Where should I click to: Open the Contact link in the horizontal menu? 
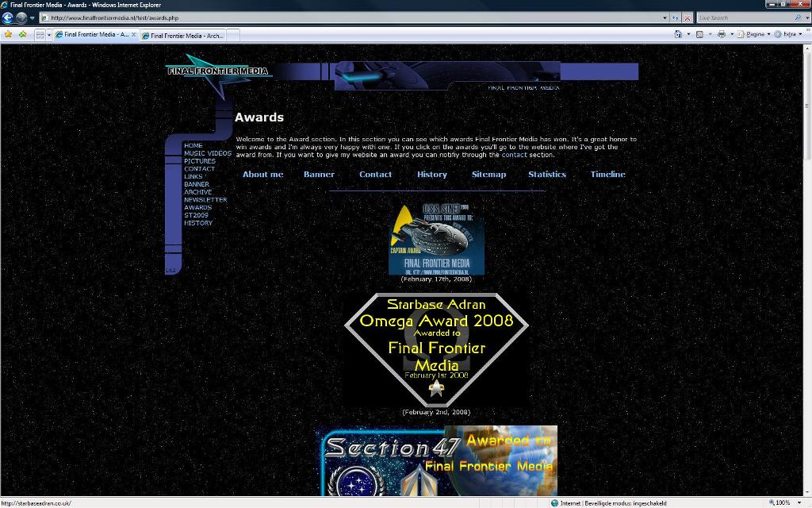[375, 174]
